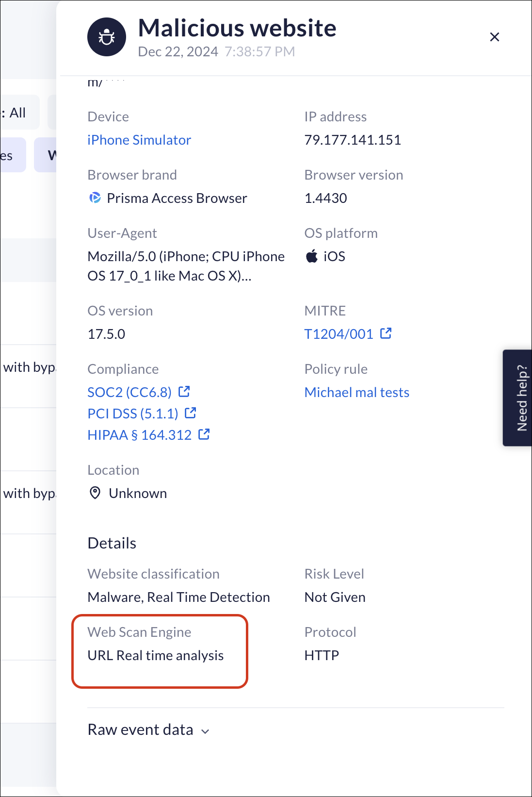Viewport: 532px width, 797px height.
Task: Close the Malicious website details panel
Action: [x=494, y=37]
